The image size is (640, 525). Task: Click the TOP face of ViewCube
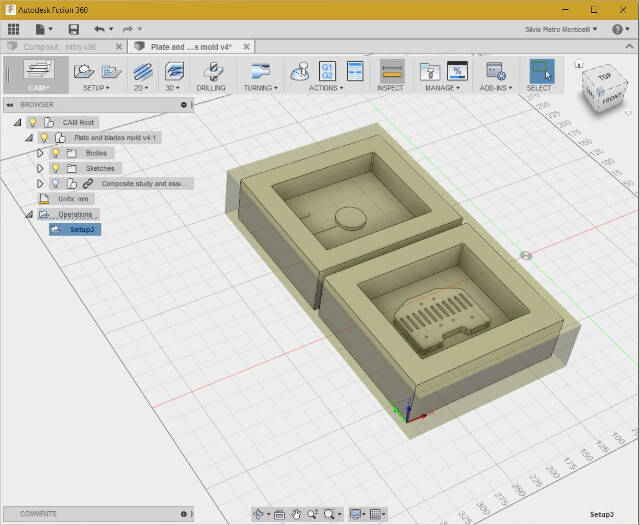click(604, 76)
